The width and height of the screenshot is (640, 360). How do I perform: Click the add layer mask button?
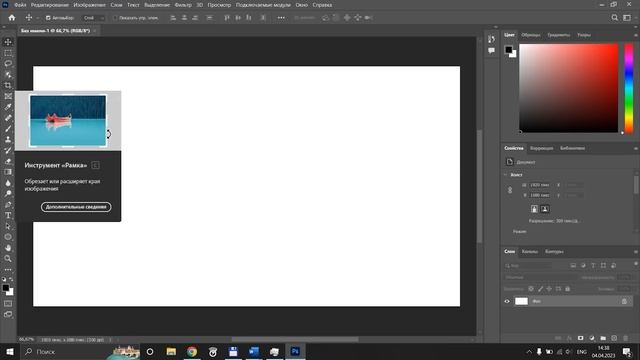pyautogui.click(x=580, y=338)
